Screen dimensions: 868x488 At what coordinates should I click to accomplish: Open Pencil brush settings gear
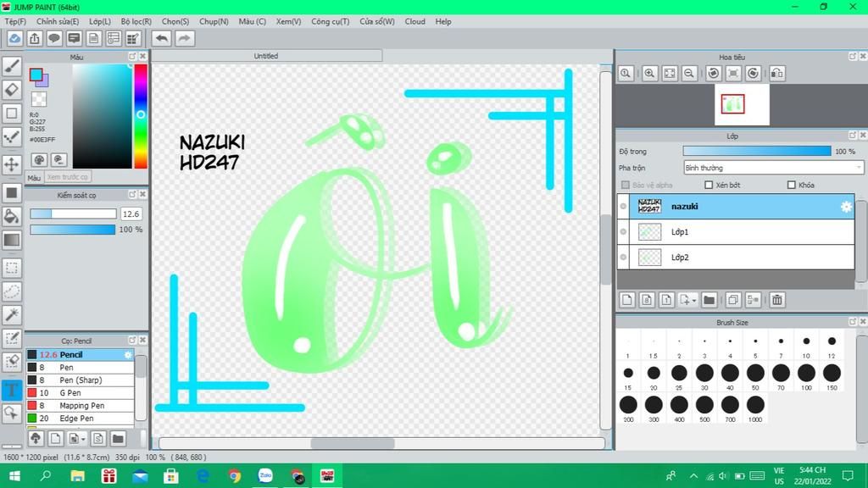pos(128,355)
